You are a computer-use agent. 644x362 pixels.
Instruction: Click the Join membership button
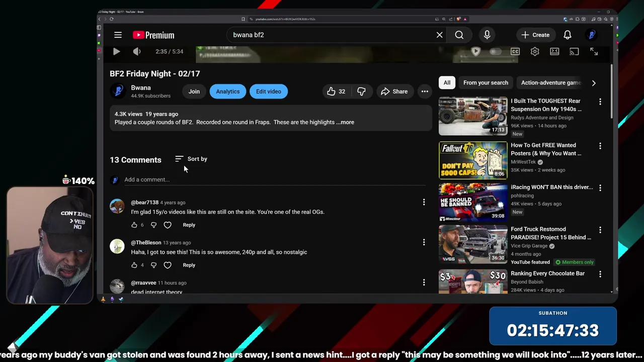194,92
